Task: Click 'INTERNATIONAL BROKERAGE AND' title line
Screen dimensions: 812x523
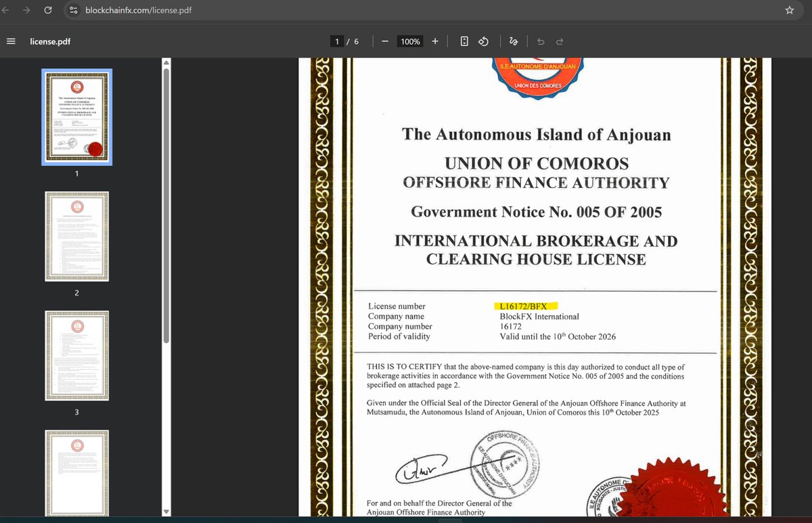Action: click(536, 241)
